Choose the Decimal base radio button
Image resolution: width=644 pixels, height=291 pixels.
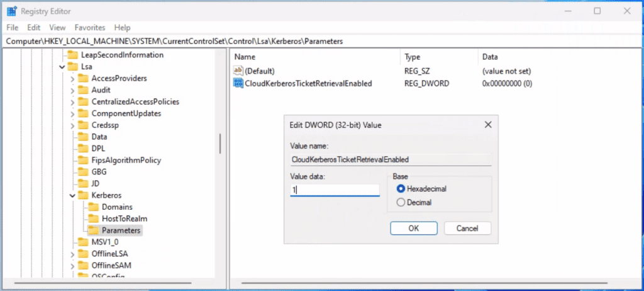[401, 203]
